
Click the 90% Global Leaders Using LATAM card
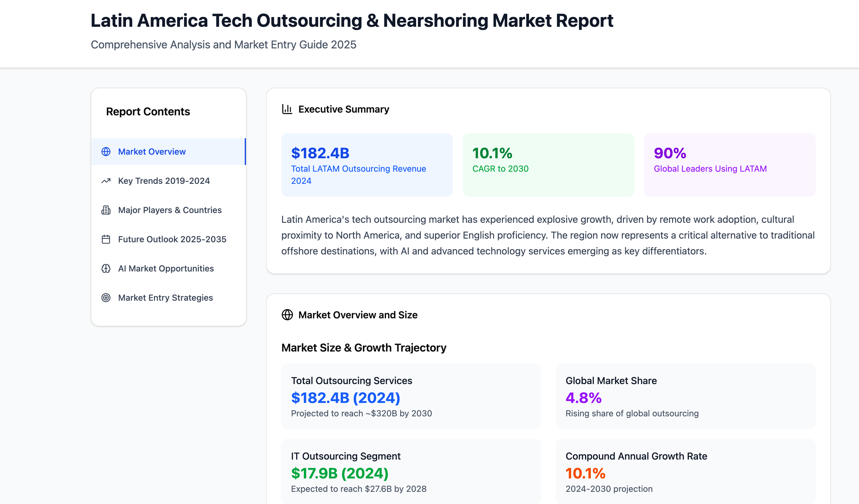729,165
